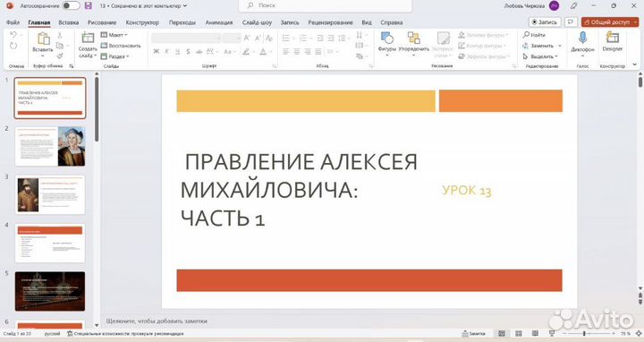Toggle italic К formatting
644x342 pixels.
click(x=166, y=52)
